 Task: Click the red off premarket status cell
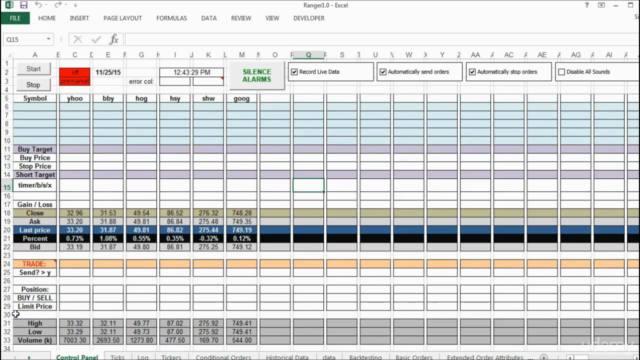75,77
